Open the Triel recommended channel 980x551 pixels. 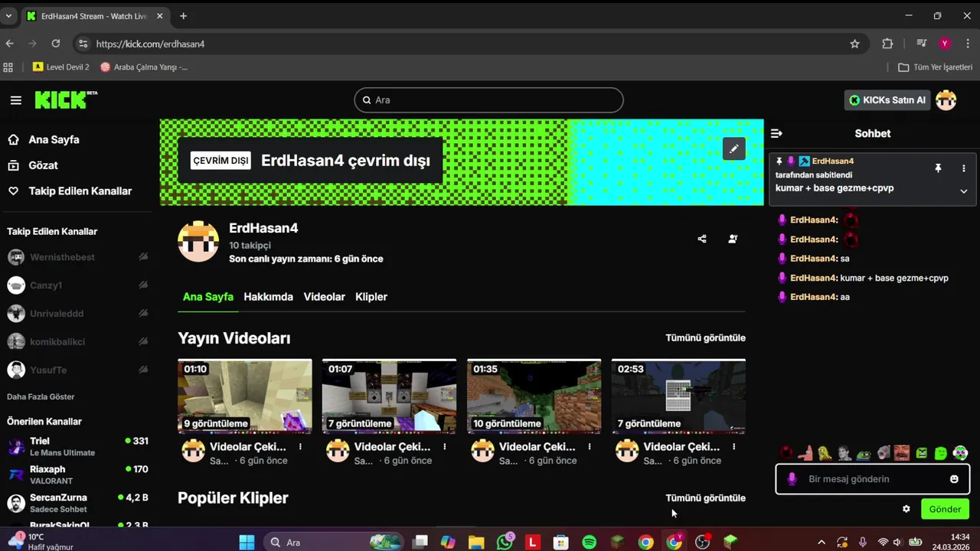(77, 446)
